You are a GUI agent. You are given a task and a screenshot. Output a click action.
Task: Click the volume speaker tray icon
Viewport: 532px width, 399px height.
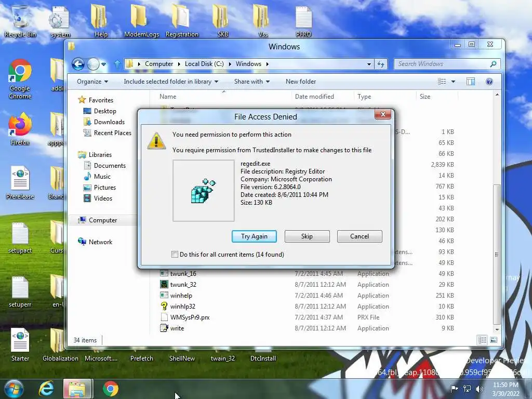pos(479,389)
